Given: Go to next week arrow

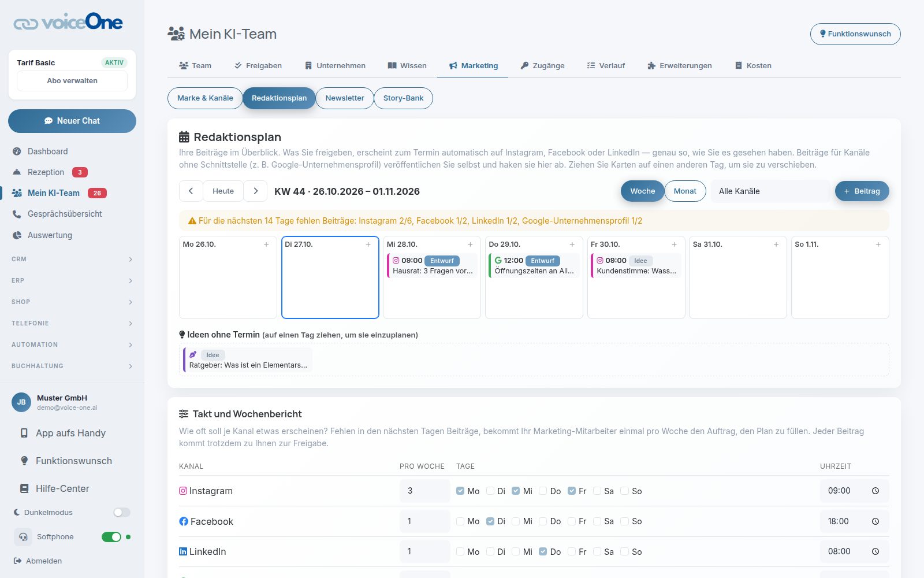Looking at the screenshot, I should pos(255,191).
